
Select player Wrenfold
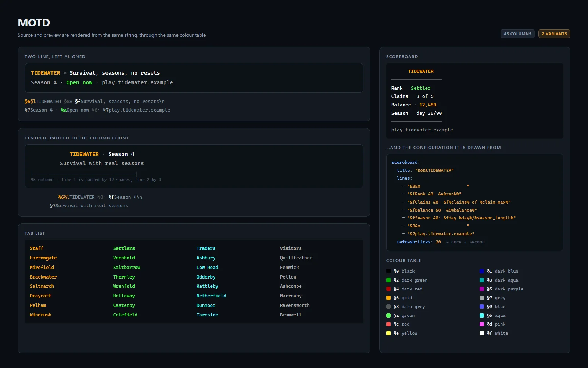(124, 286)
